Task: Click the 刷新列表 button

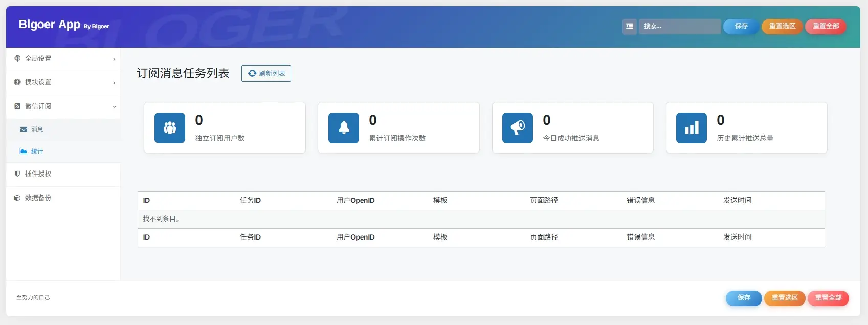Action: click(266, 74)
